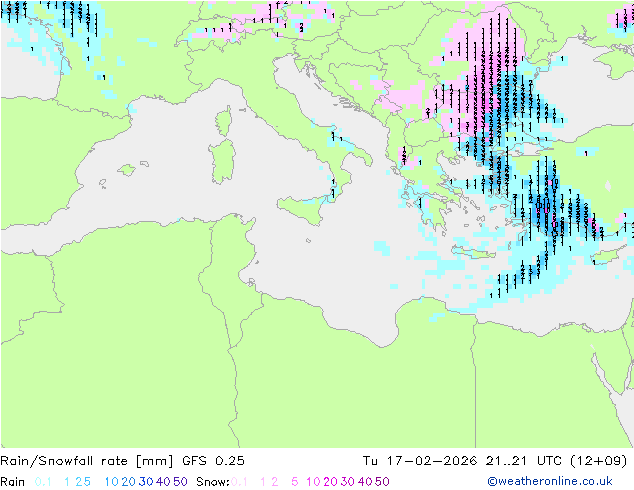Click the "(12+09)" forecast run text

click(x=598, y=461)
